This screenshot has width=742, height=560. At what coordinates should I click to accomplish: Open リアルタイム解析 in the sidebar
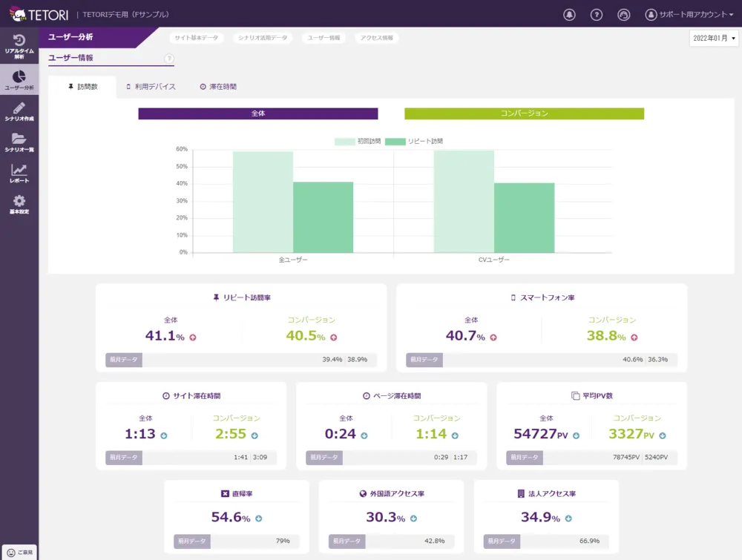[19, 46]
